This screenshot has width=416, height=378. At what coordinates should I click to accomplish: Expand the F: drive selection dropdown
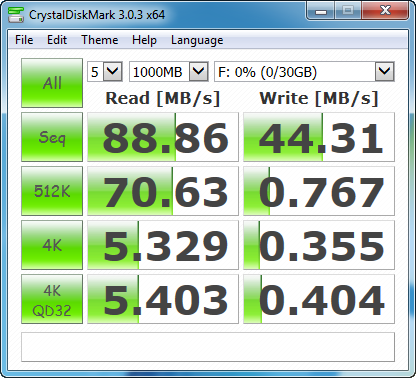385,71
